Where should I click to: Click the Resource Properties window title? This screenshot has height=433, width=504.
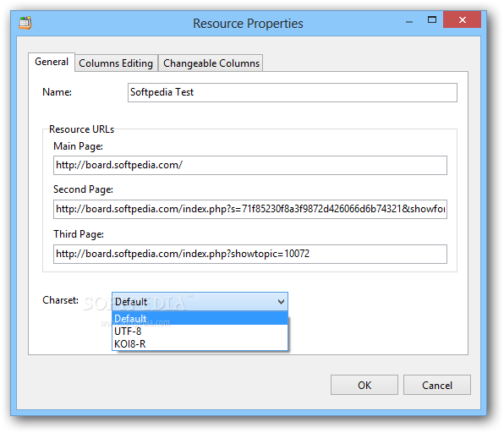[248, 24]
